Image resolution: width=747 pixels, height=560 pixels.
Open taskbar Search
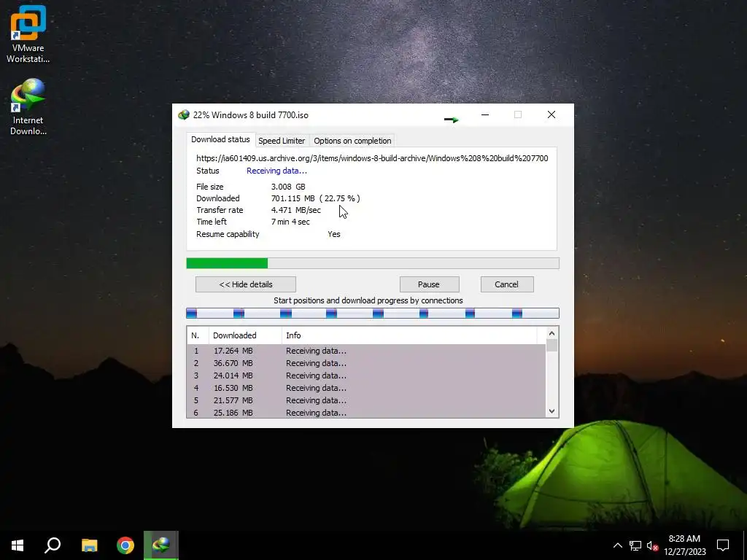pos(53,545)
